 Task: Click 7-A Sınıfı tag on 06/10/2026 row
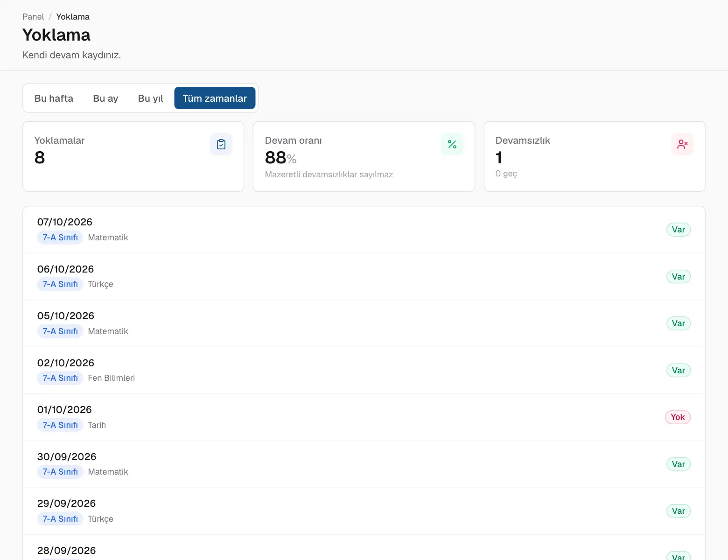[x=60, y=284]
